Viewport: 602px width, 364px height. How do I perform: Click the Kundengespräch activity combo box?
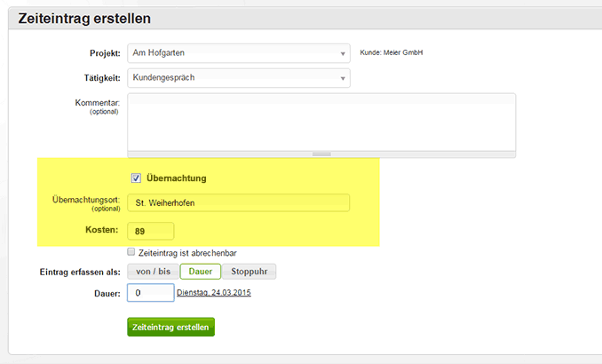(239, 78)
